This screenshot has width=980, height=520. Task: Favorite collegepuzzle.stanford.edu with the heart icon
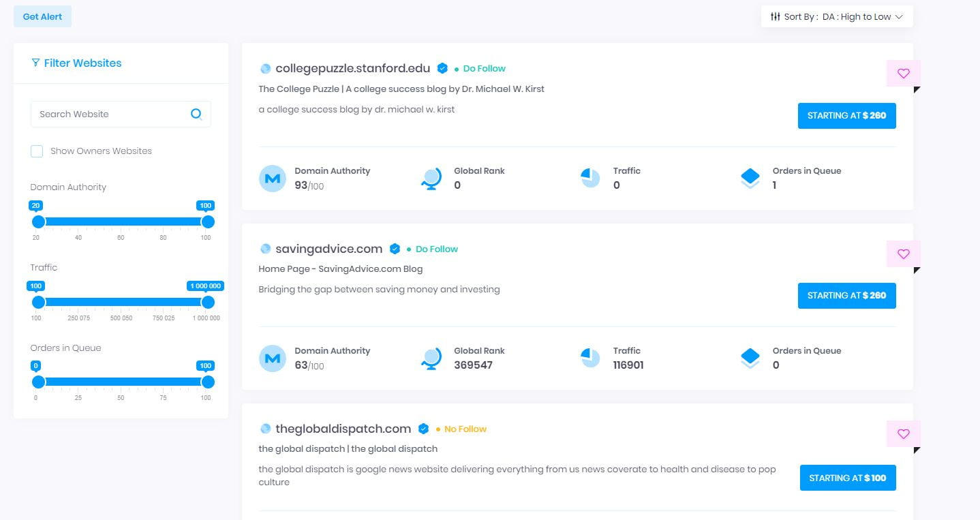pyautogui.click(x=903, y=74)
